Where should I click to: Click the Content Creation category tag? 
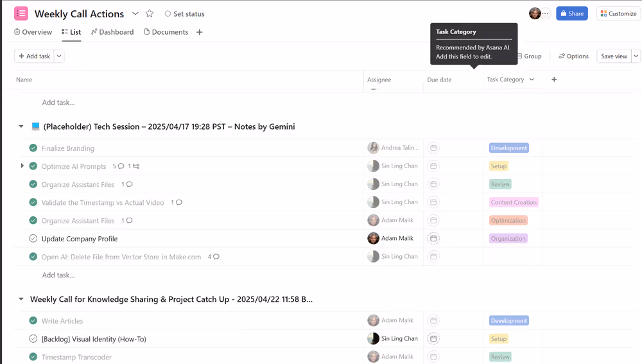pyautogui.click(x=514, y=202)
